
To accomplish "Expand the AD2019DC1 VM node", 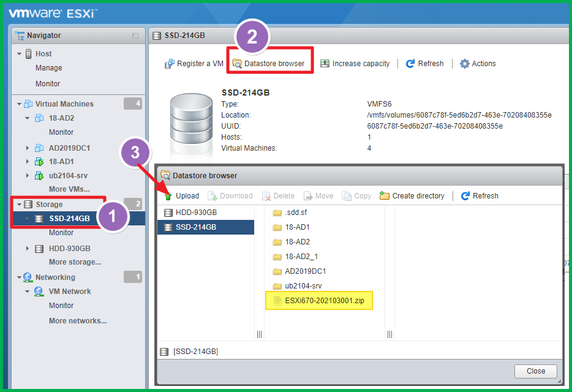I will pyautogui.click(x=28, y=148).
